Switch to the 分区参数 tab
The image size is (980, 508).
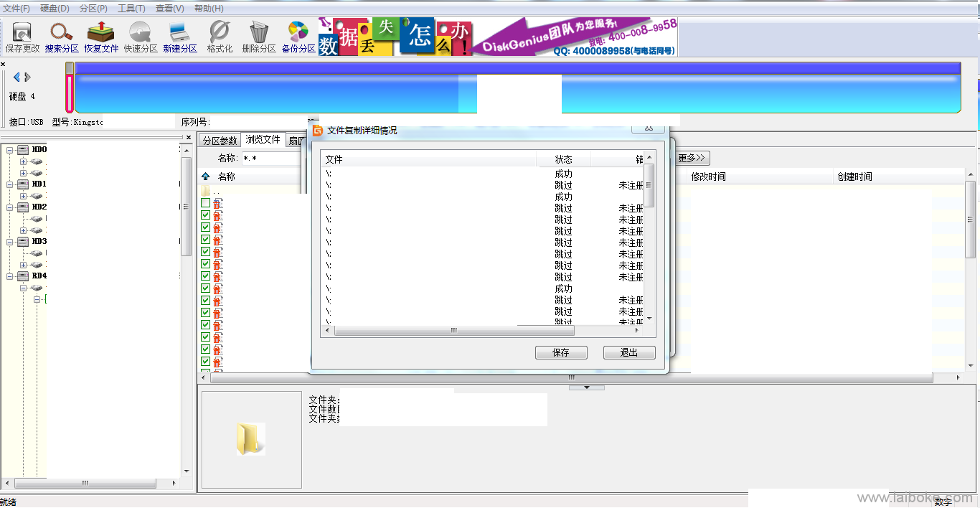220,141
